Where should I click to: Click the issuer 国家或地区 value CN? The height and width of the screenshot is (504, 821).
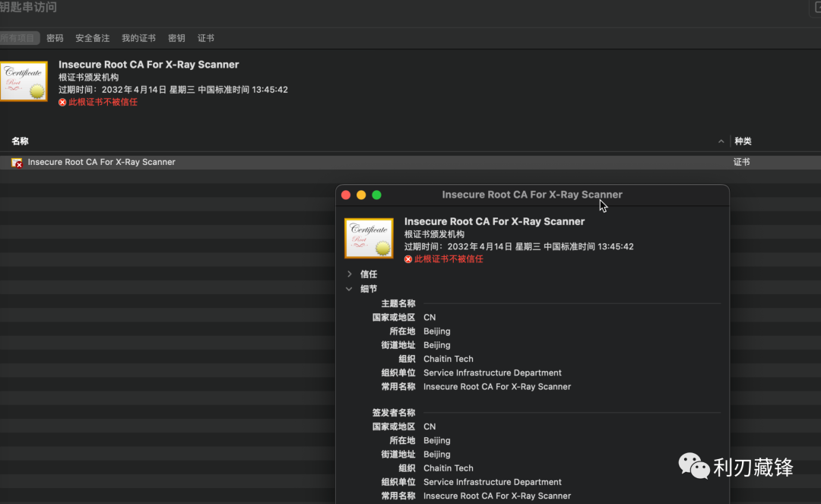click(430, 426)
